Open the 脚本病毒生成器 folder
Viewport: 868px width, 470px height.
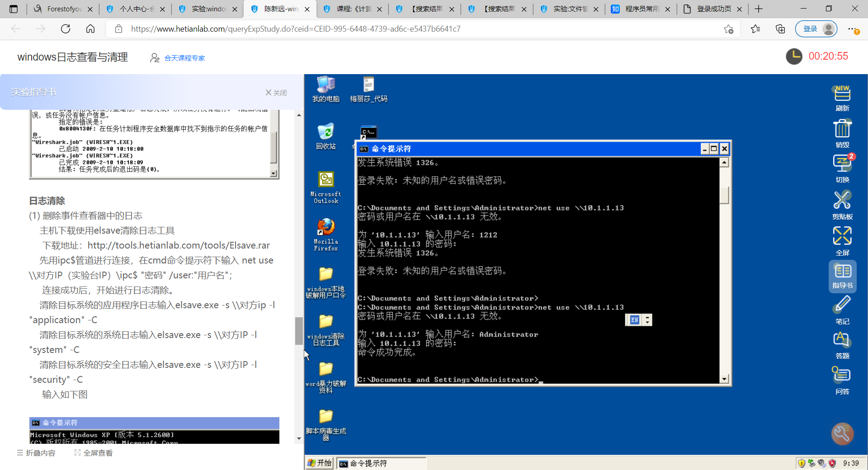click(x=325, y=425)
